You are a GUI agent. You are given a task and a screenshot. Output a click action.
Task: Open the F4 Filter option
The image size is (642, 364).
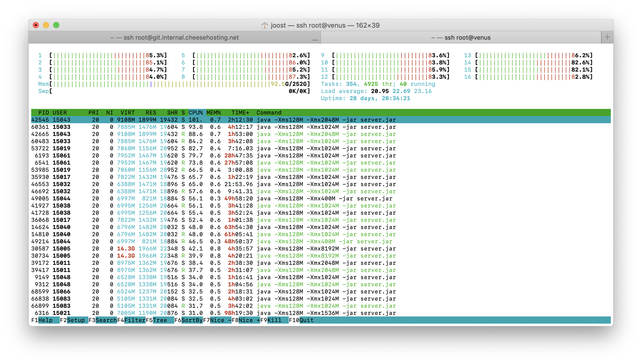[135, 320]
